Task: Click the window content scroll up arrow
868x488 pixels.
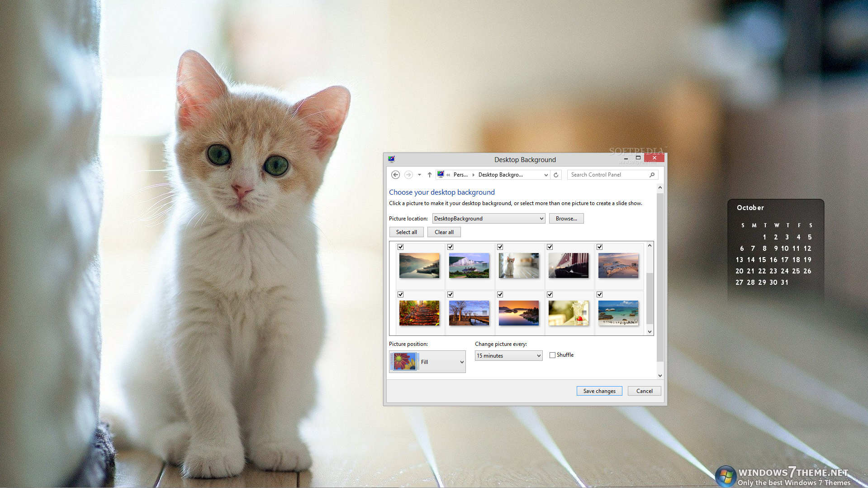Action: 660,187
